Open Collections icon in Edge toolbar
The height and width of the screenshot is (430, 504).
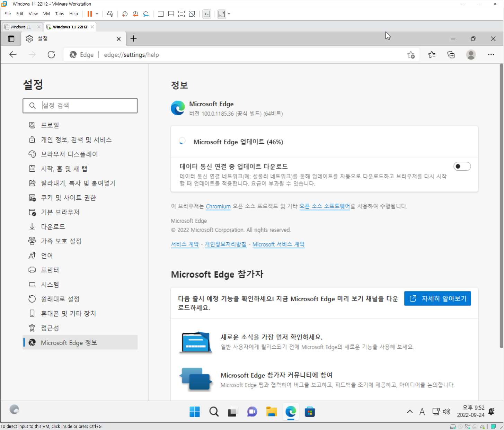coord(451,55)
